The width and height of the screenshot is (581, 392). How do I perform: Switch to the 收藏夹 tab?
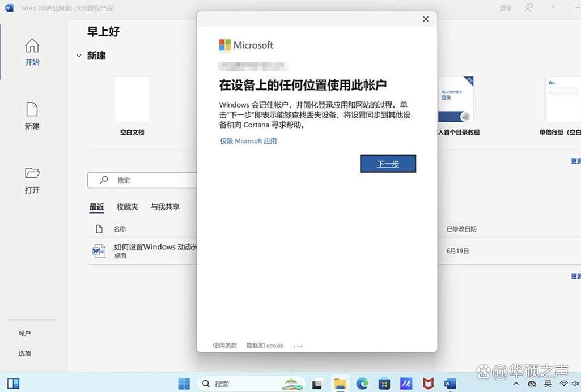(126, 207)
